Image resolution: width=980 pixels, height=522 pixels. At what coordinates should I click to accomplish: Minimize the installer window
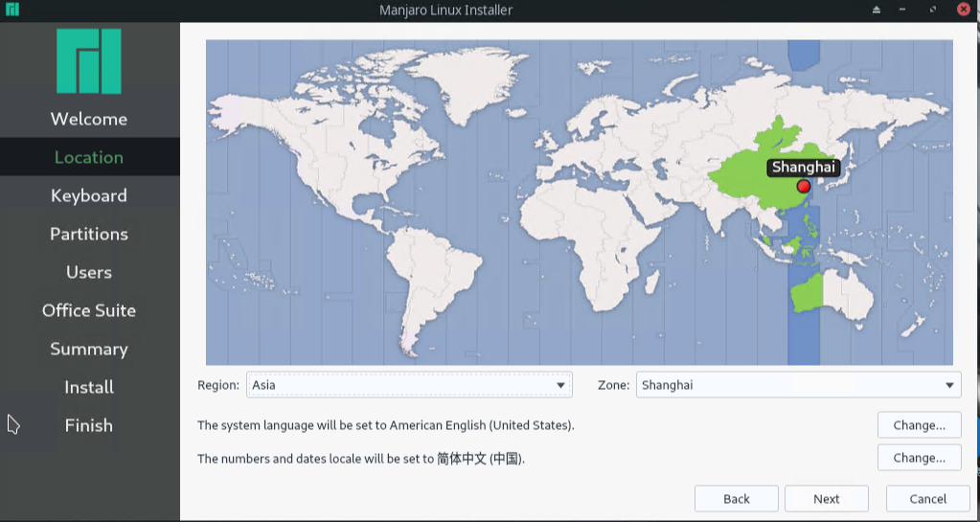[903, 10]
